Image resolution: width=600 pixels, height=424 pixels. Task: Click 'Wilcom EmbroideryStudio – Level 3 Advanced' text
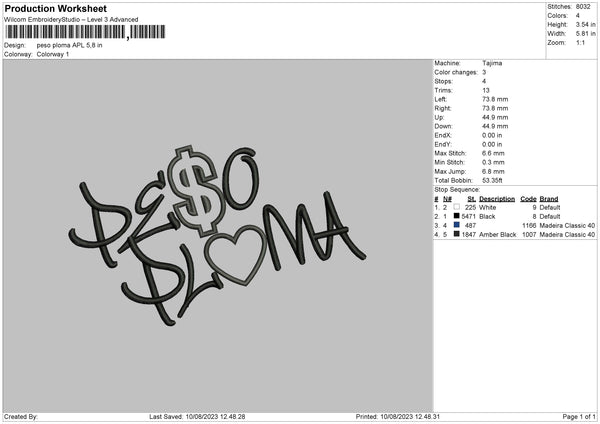click(71, 20)
